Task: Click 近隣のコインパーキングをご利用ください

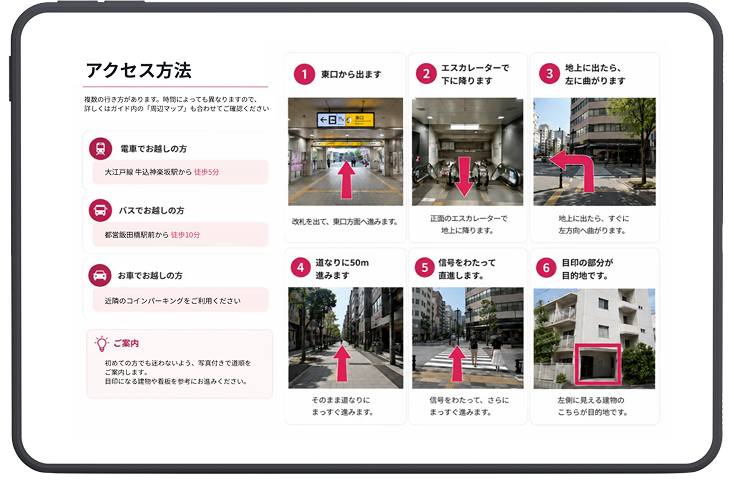Action: tap(172, 301)
